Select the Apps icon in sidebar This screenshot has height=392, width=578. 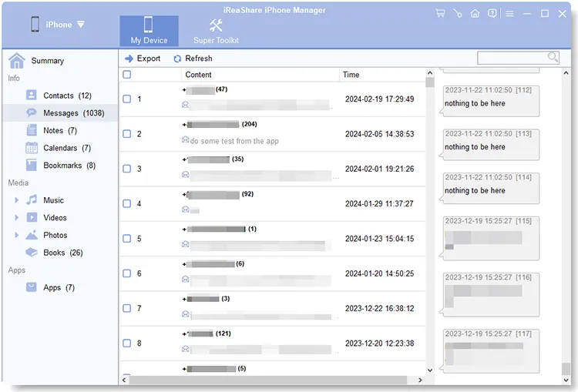point(32,287)
